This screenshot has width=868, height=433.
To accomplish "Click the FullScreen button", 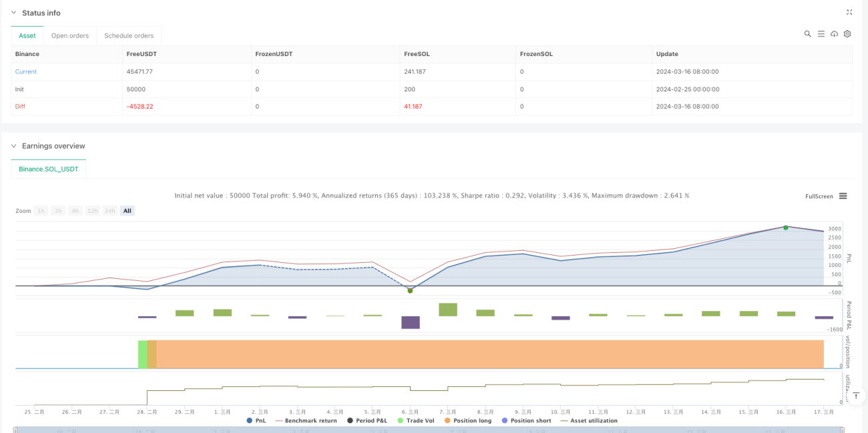I will click(819, 196).
